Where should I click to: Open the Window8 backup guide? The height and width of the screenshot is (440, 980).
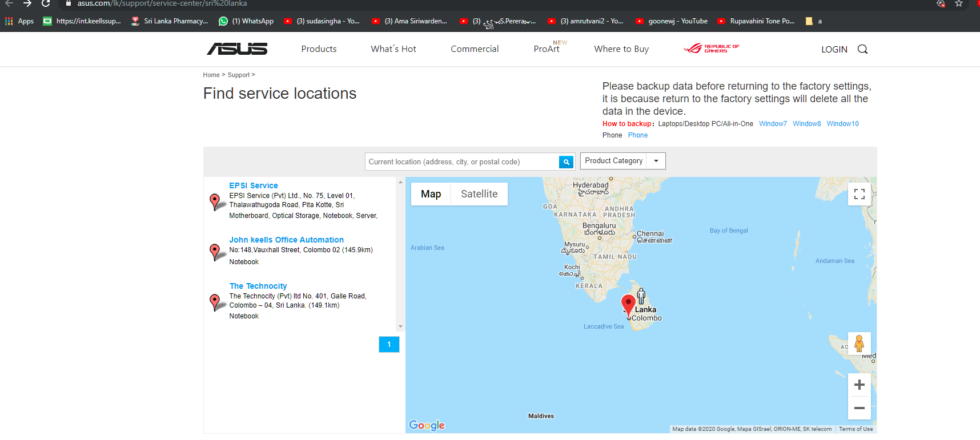pos(806,124)
